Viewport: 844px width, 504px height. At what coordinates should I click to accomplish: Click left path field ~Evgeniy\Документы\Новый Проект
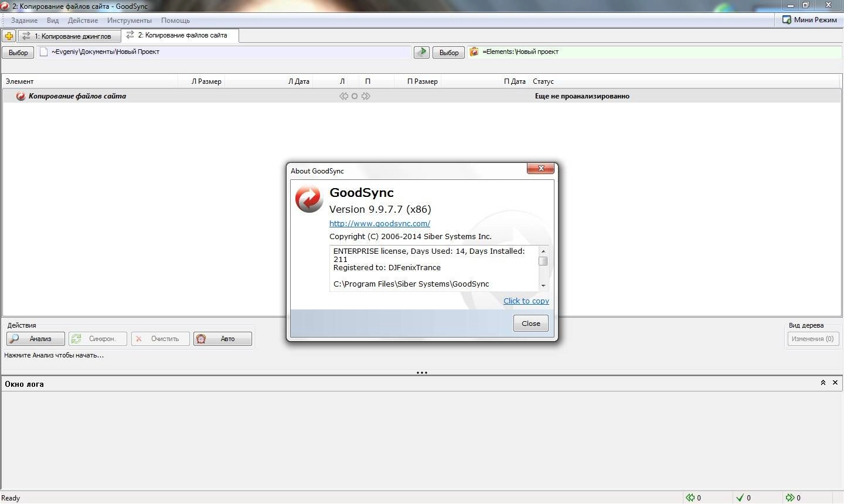[224, 52]
